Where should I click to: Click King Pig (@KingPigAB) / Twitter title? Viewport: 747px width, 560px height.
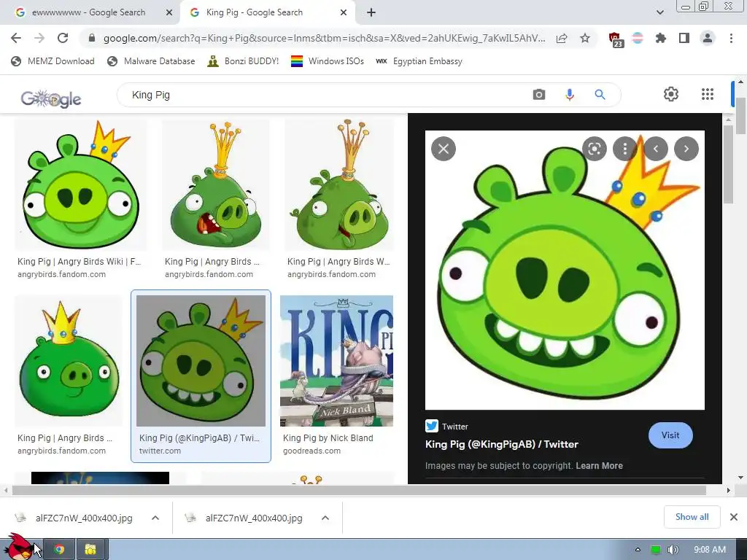[502, 444]
